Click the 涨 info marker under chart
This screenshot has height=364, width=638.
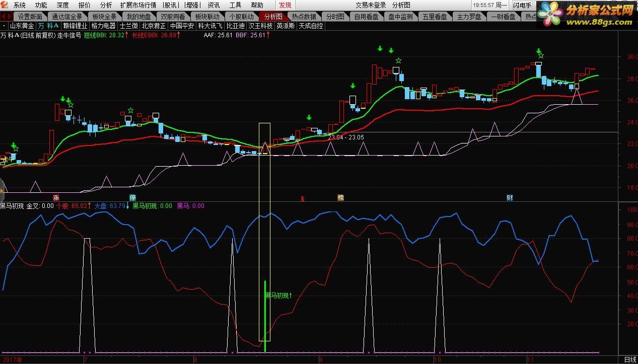56,198
